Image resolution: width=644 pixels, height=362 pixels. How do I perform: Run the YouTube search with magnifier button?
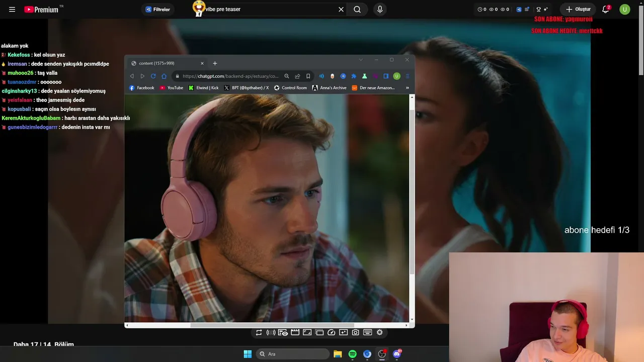click(x=357, y=9)
